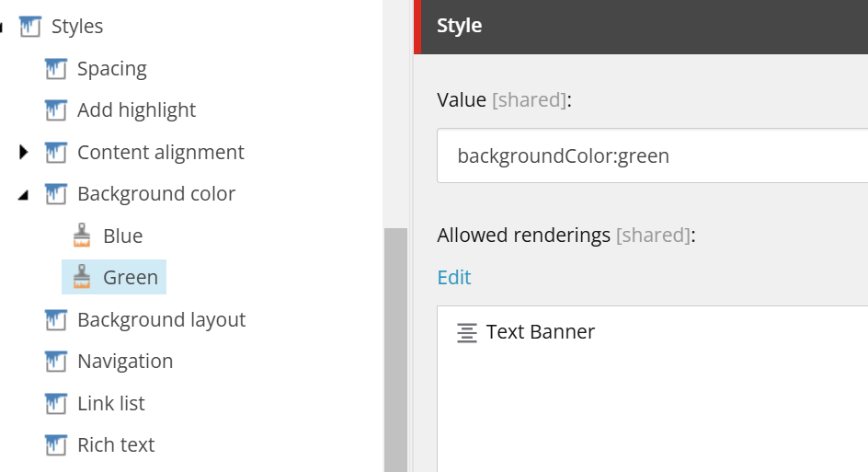
Task: Click the content tree vertical scrollbar
Action: click(394, 350)
